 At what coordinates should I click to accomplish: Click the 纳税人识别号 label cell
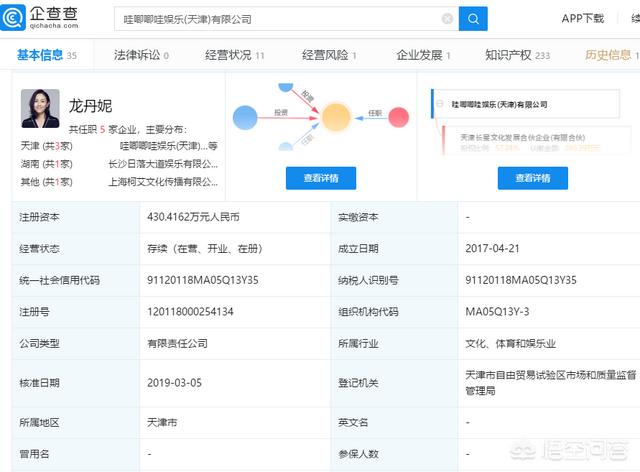tap(395, 280)
